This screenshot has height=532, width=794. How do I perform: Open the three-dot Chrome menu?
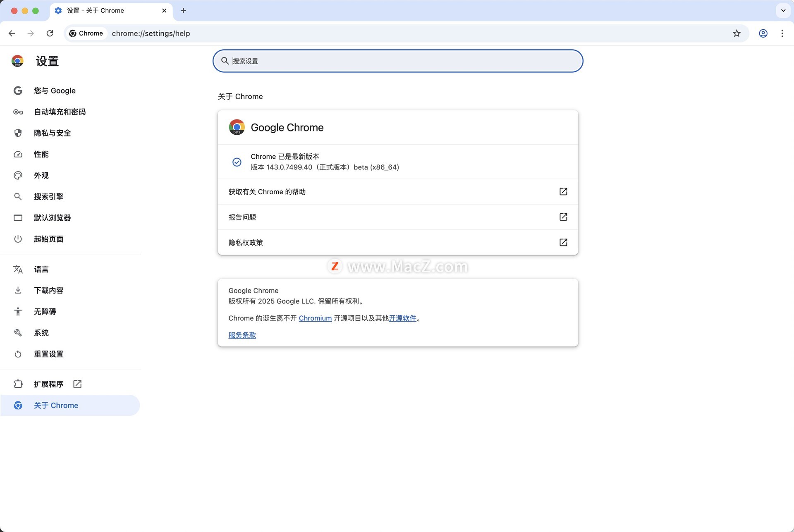[x=782, y=33]
